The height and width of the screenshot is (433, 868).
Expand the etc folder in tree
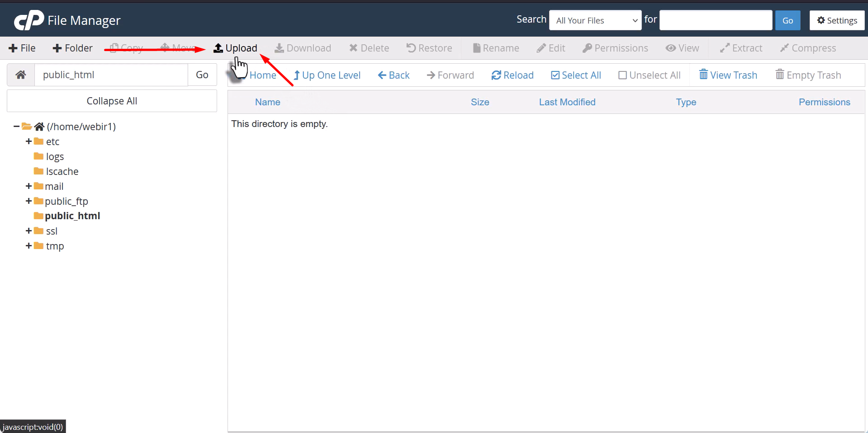click(28, 141)
